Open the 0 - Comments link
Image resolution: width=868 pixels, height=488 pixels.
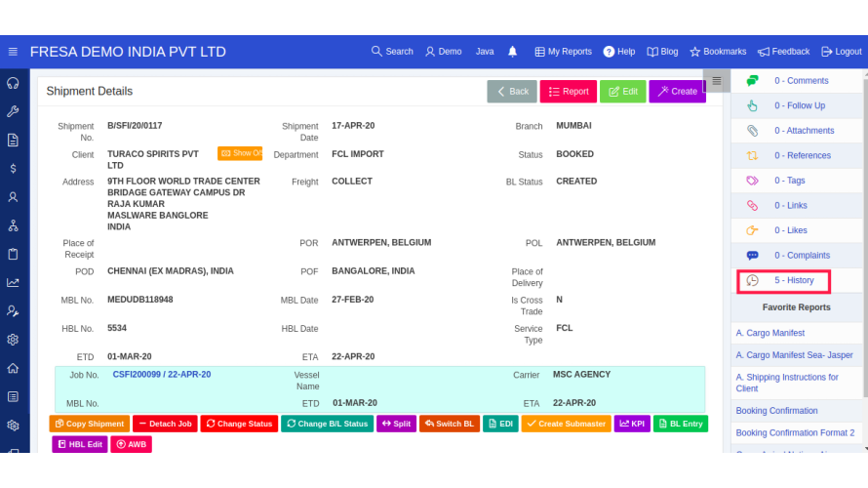(x=801, y=81)
